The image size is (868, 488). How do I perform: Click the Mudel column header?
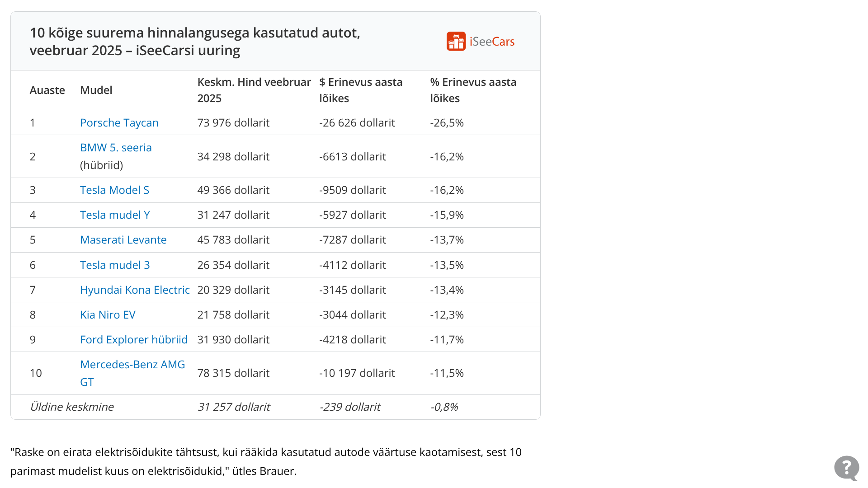(x=96, y=90)
